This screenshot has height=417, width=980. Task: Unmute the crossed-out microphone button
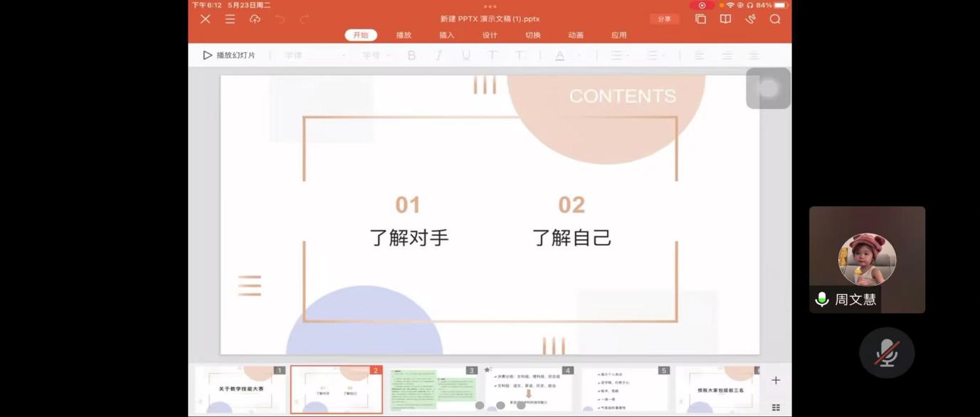tap(886, 353)
